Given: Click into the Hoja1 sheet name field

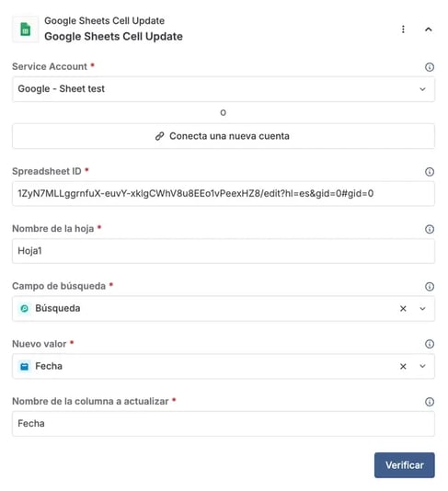Looking at the screenshot, I should point(224,251).
